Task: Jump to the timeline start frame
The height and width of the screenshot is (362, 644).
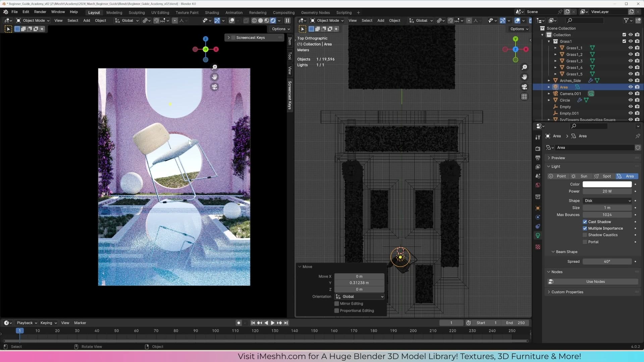Action: click(253, 323)
